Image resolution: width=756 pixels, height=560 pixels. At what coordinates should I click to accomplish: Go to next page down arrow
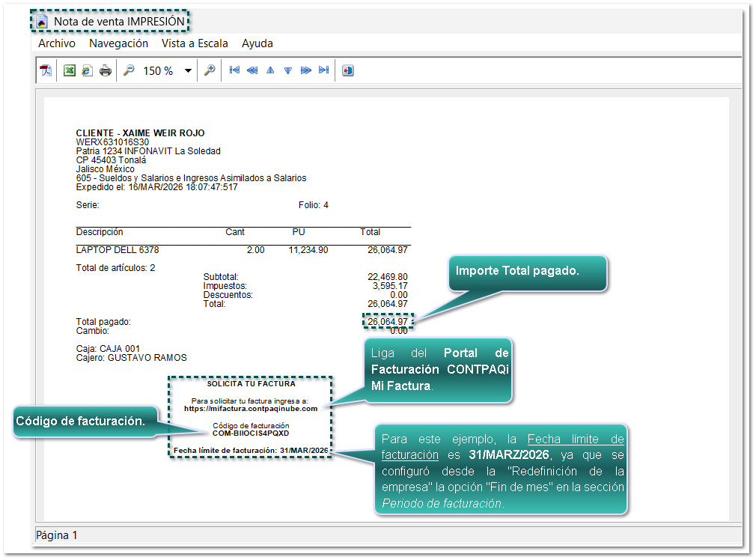(287, 70)
